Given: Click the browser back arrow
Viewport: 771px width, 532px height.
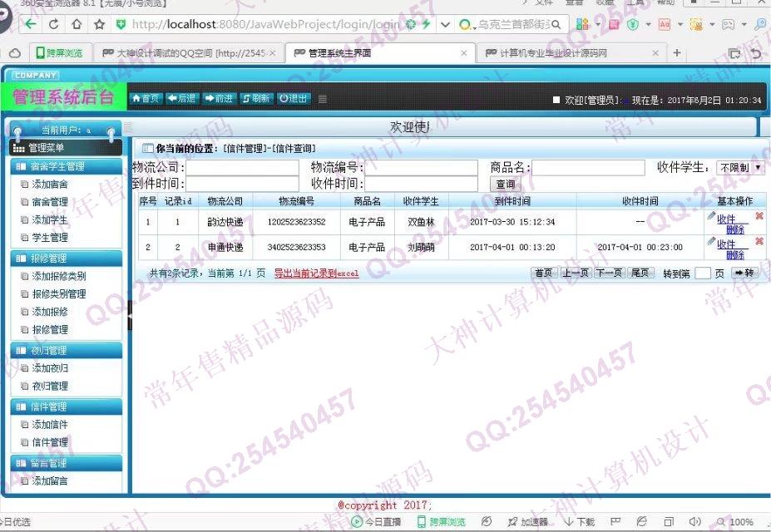Looking at the screenshot, I should click(x=30, y=24).
